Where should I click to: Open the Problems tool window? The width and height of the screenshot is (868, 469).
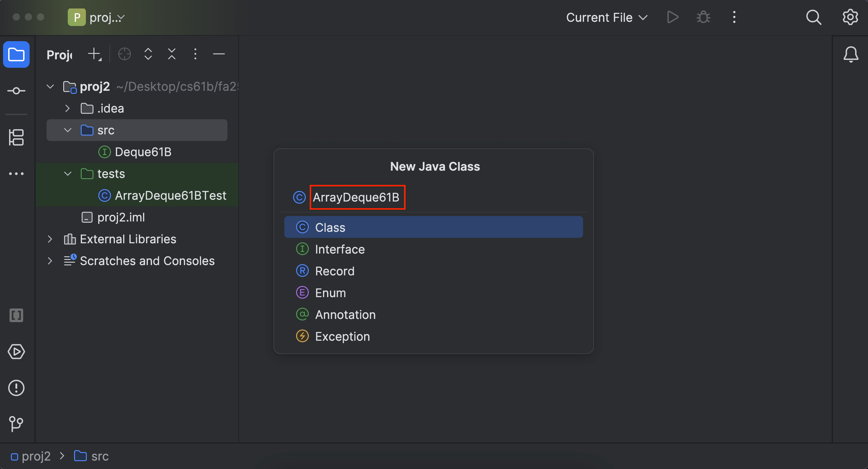pyautogui.click(x=16, y=388)
